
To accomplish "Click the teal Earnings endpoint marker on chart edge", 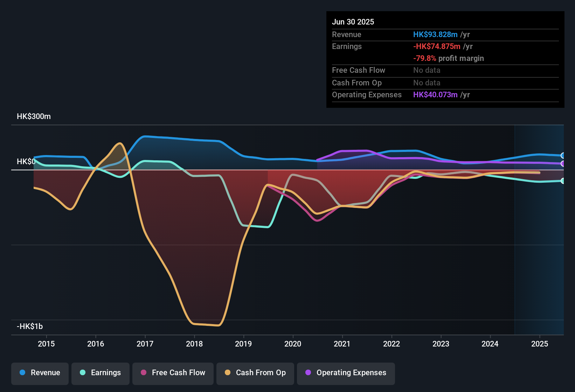I will coord(563,181).
